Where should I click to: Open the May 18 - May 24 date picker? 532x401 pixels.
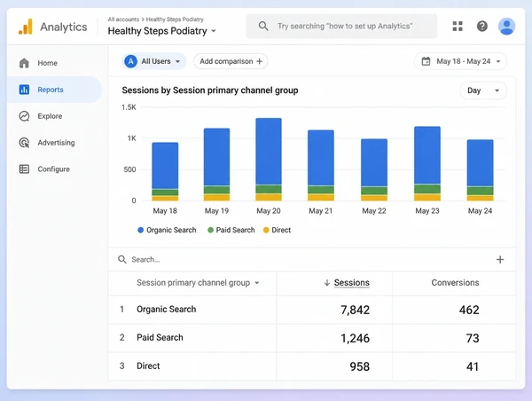point(460,61)
